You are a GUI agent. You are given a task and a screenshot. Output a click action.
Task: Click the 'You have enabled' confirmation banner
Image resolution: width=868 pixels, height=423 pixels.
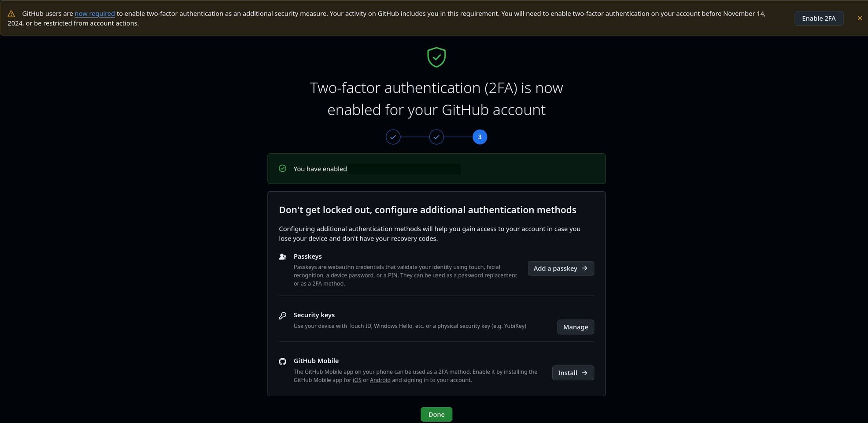436,169
